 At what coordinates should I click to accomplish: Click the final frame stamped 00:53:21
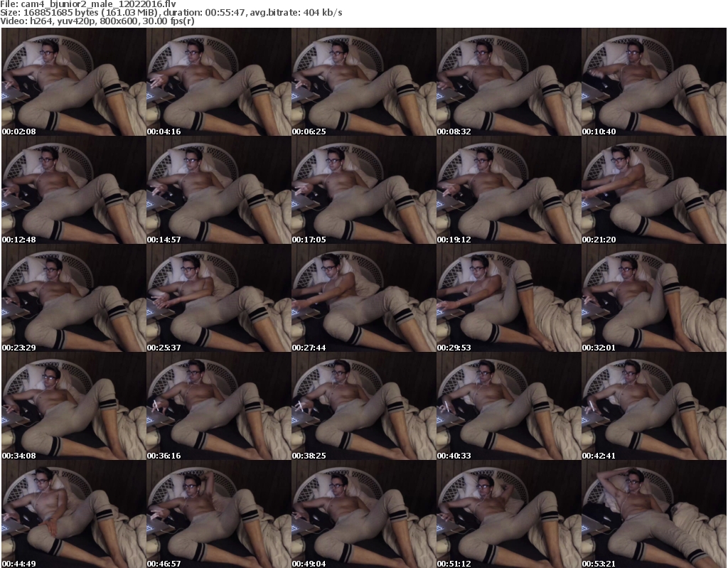pos(654,514)
